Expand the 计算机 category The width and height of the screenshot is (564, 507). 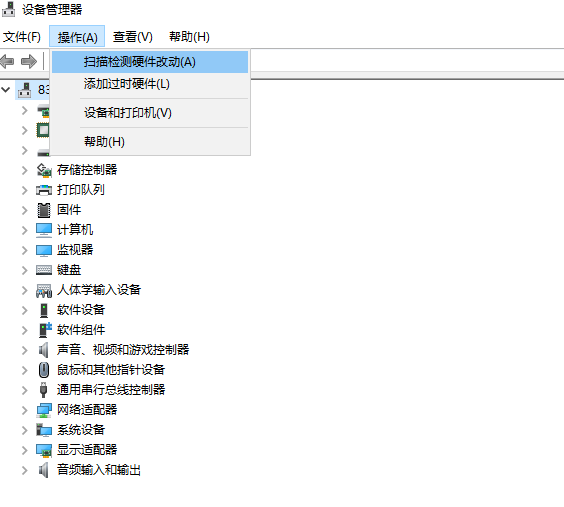click(24, 230)
